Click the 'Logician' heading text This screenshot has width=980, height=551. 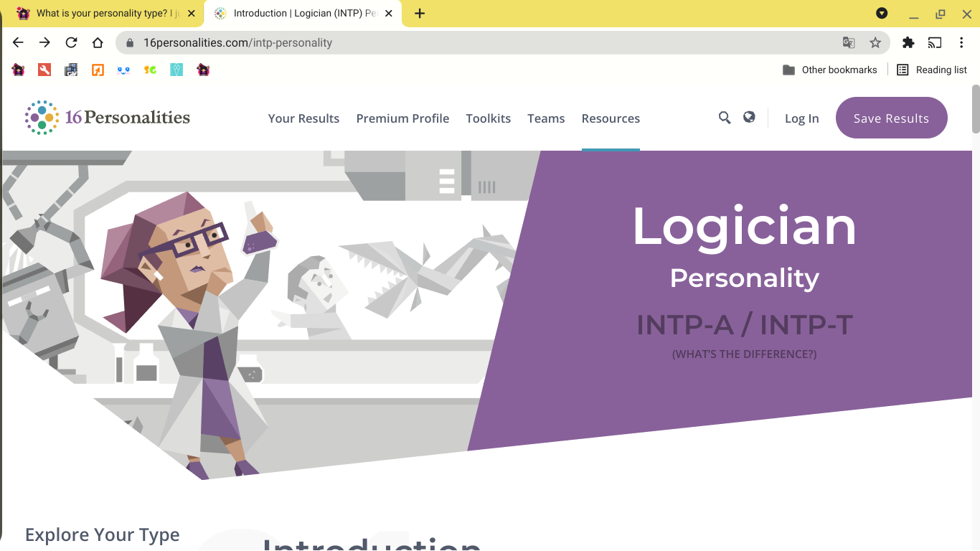tap(744, 227)
